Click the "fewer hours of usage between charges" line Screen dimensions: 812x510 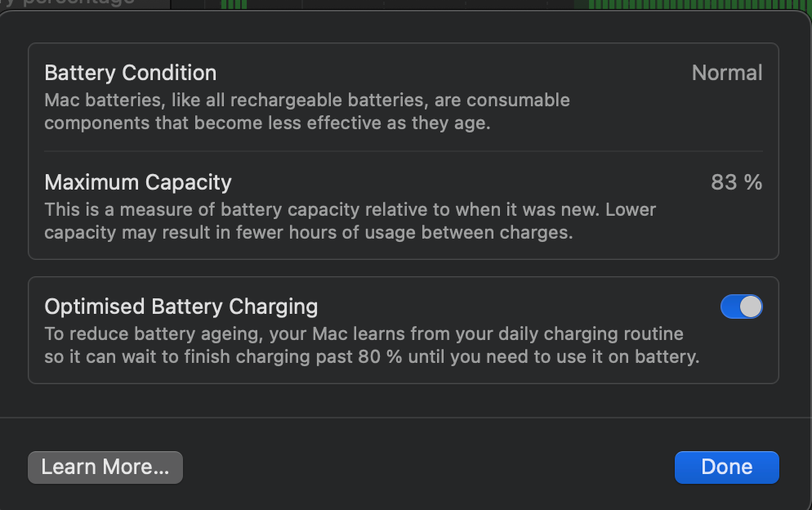click(x=308, y=232)
